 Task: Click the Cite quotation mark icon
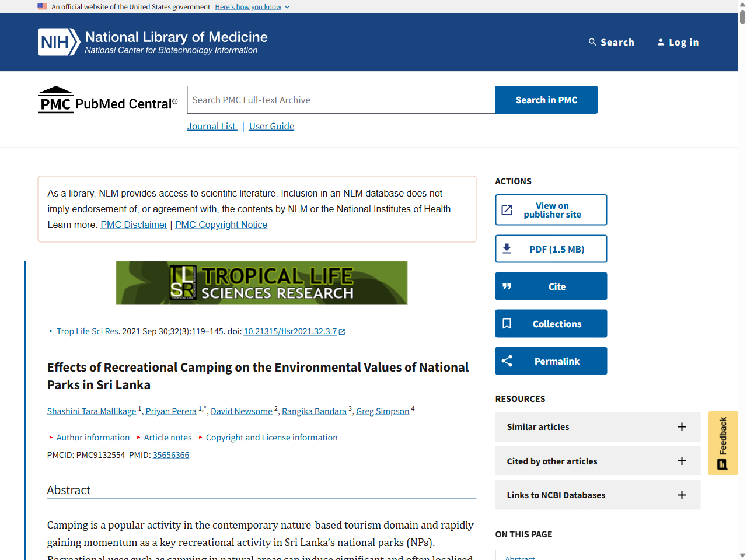[x=507, y=286]
